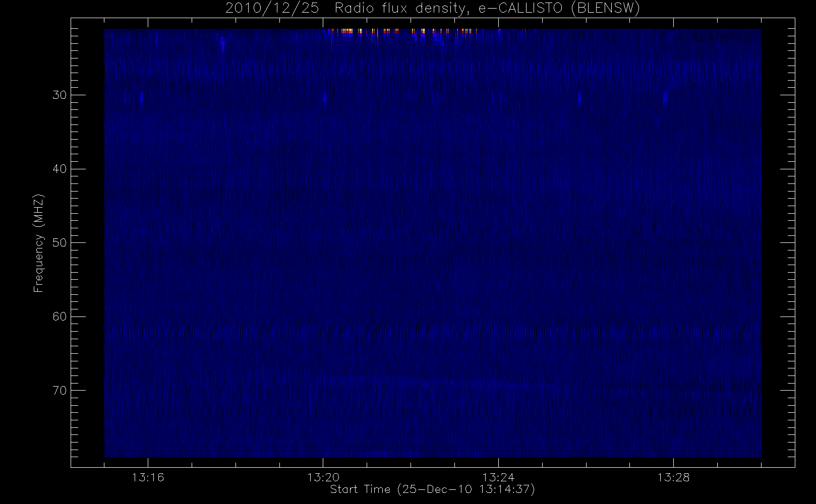This screenshot has height=504, width=816.
Task: Click the 40 MHz frequency tick label
Action: coord(60,169)
